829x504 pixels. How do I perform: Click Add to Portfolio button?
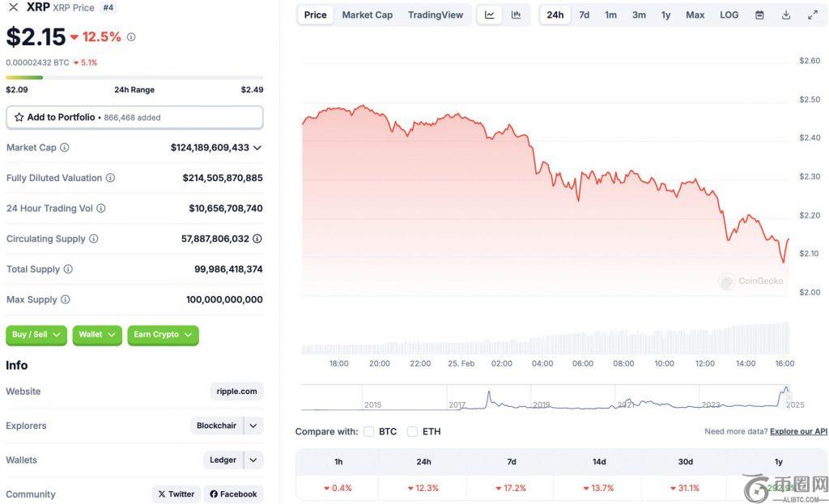point(134,117)
